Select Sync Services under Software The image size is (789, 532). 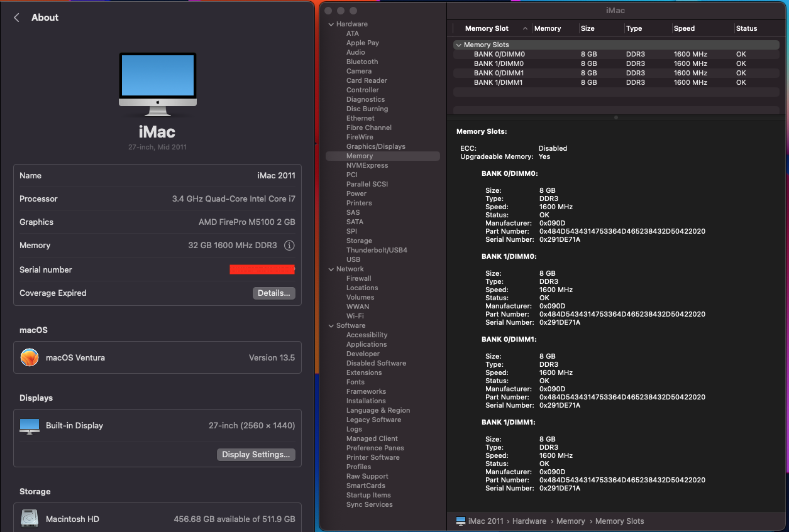pos(370,505)
